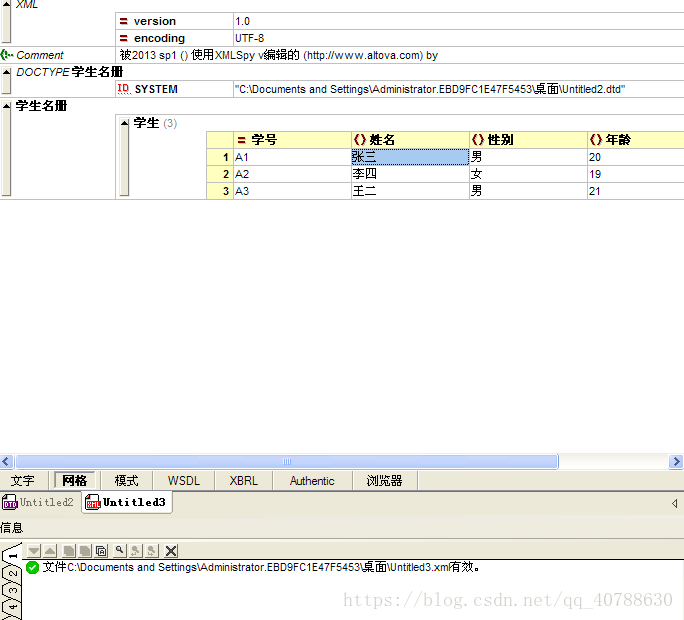
Task: Switch to 浏览器 browser view tab
Action: pyautogui.click(x=384, y=481)
